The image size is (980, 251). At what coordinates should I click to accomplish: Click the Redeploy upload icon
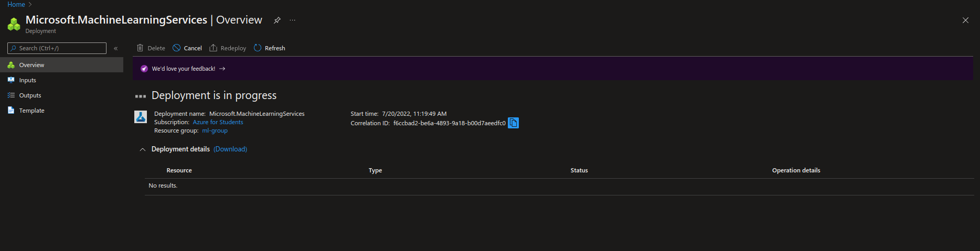213,48
